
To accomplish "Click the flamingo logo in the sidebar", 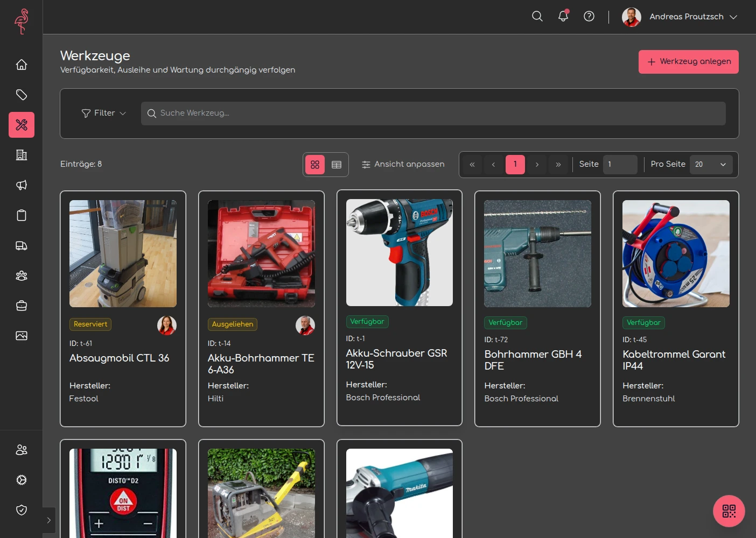I will [x=22, y=21].
